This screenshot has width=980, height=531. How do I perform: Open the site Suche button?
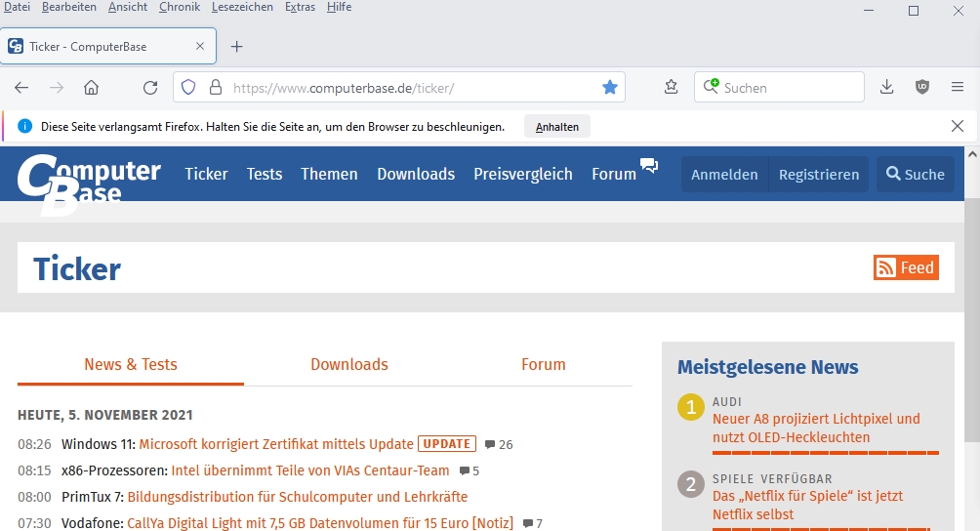point(915,175)
